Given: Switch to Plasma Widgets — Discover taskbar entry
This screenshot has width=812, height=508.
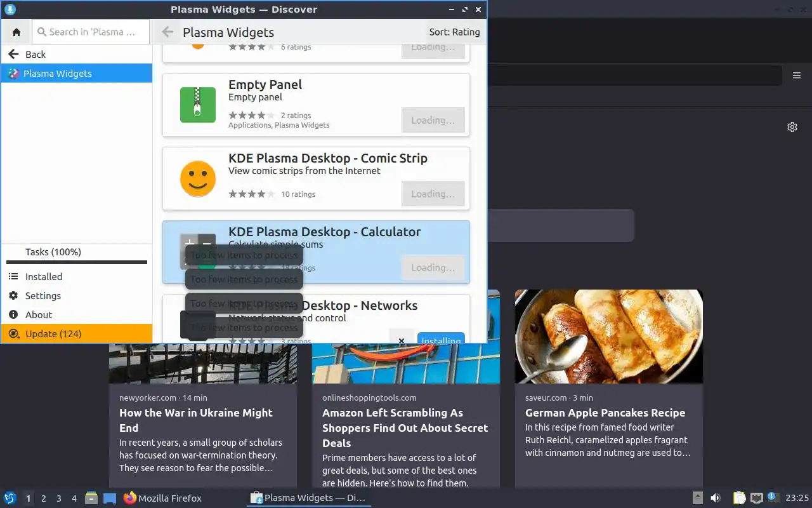Looking at the screenshot, I should 308,498.
